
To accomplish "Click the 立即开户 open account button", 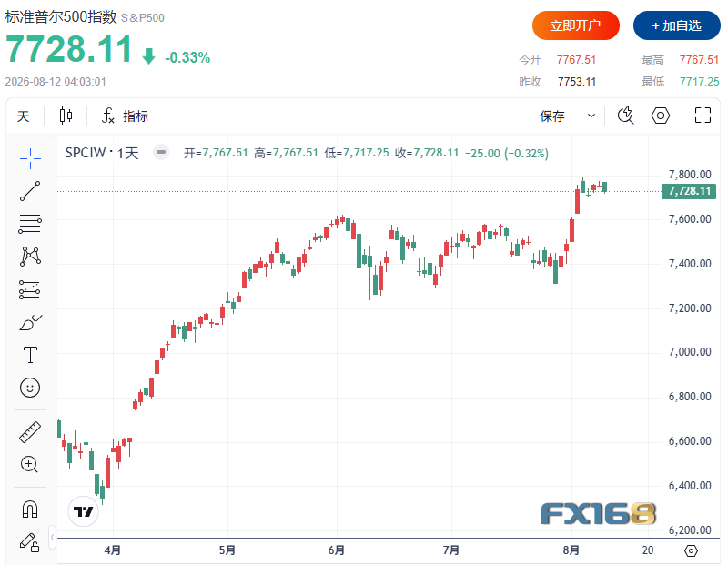I will click(576, 25).
